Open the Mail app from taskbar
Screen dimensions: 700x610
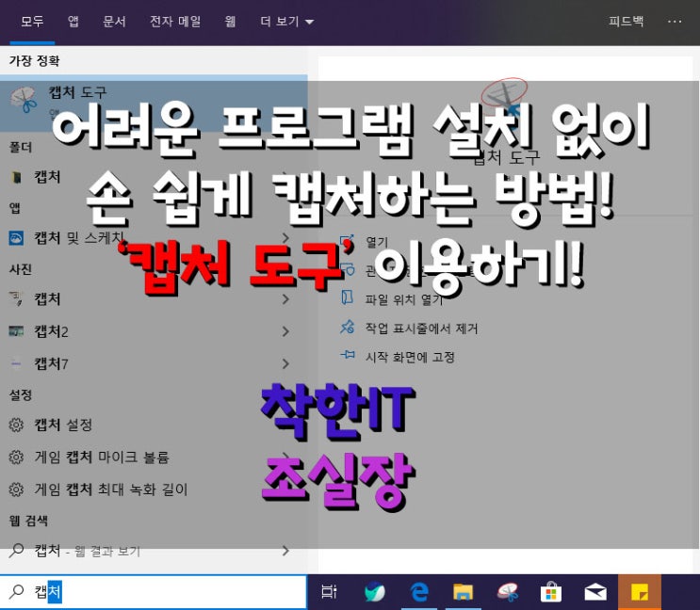(595, 592)
